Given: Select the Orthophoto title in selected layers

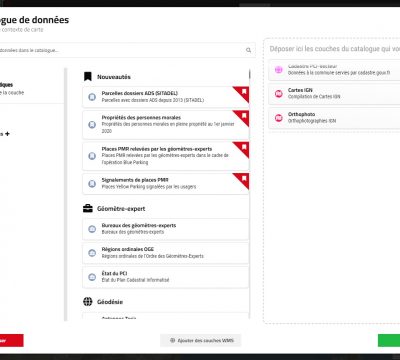Looking at the screenshot, I should click(301, 114).
